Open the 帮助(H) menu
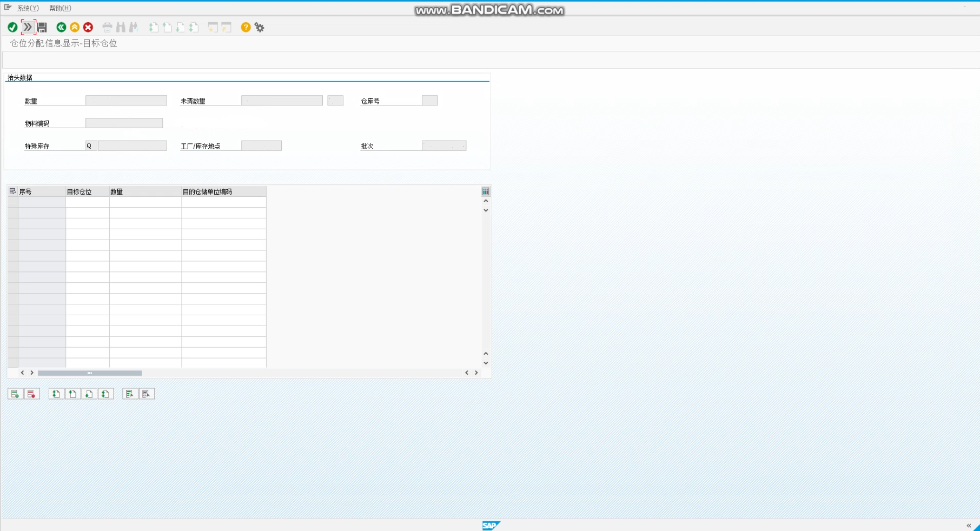Screen dimensions: 980x531 point(60,8)
